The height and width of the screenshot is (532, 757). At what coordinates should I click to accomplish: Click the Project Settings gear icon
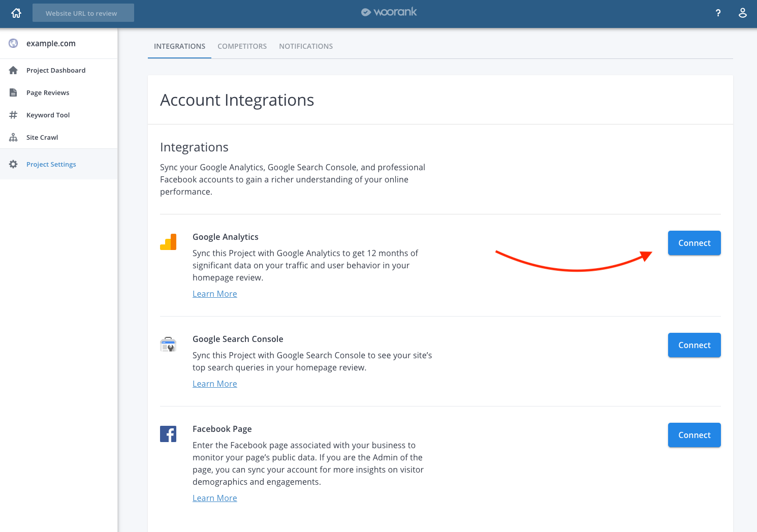pyautogui.click(x=13, y=164)
